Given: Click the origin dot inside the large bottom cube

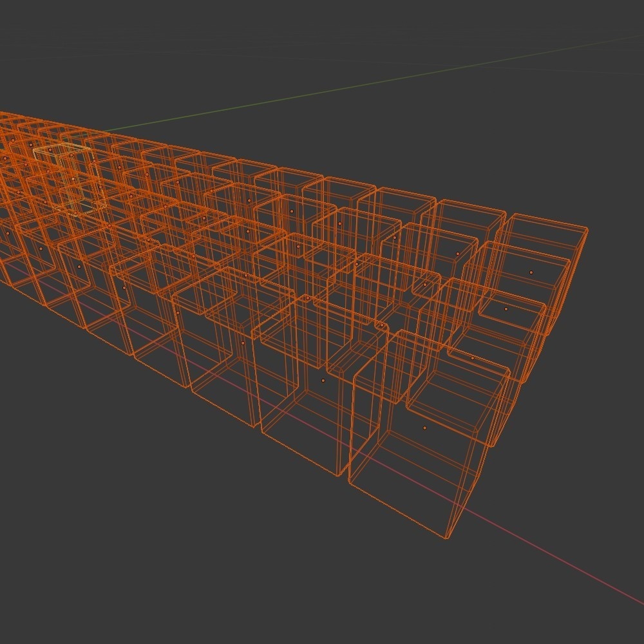Looking at the screenshot, I should click(425, 426).
